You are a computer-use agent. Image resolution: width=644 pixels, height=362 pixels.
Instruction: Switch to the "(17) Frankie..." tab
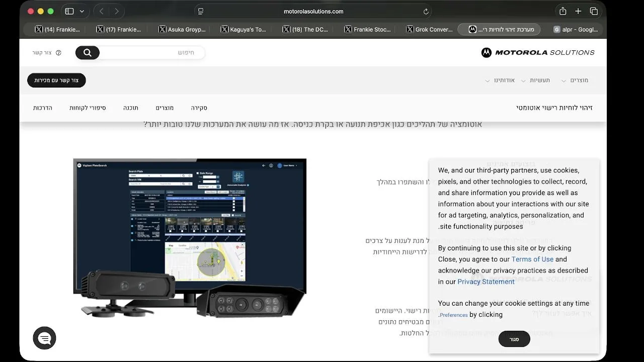click(119, 30)
